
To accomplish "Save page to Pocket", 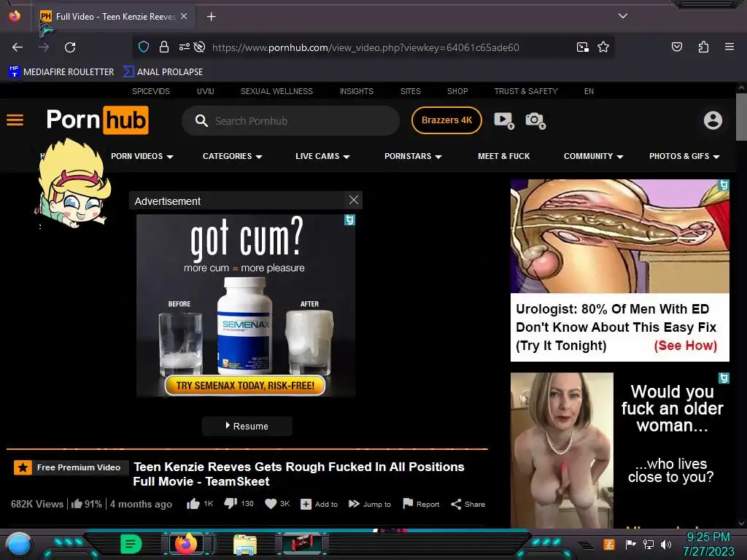I will click(676, 47).
